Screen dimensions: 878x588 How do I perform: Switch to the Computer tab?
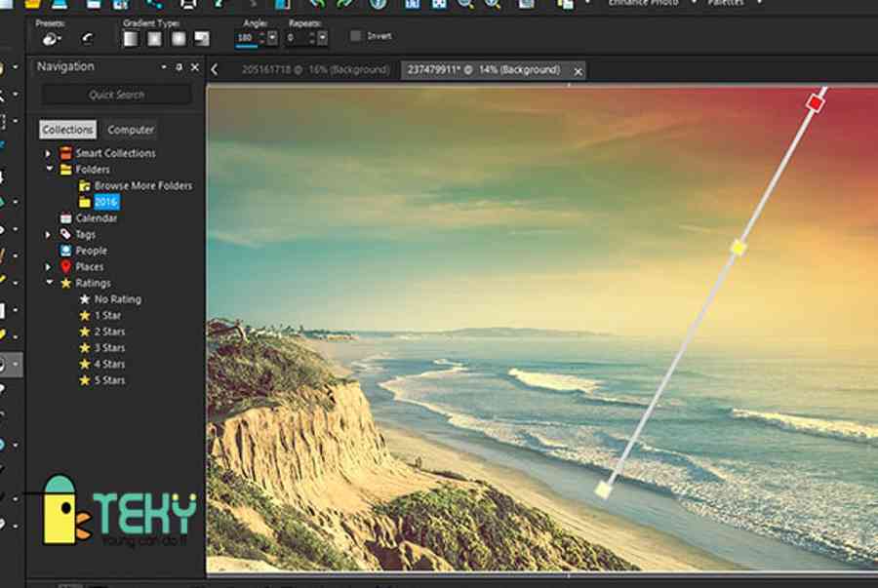(131, 130)
